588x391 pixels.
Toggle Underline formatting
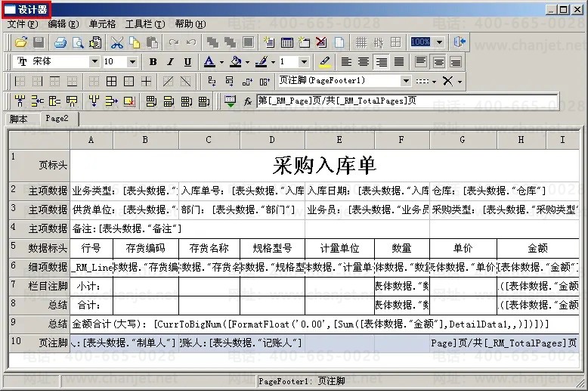click(x=187, y=62)
